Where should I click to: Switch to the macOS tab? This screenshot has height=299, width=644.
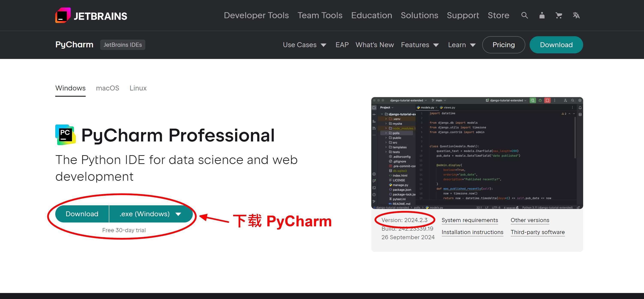click(x=108, y=88)
